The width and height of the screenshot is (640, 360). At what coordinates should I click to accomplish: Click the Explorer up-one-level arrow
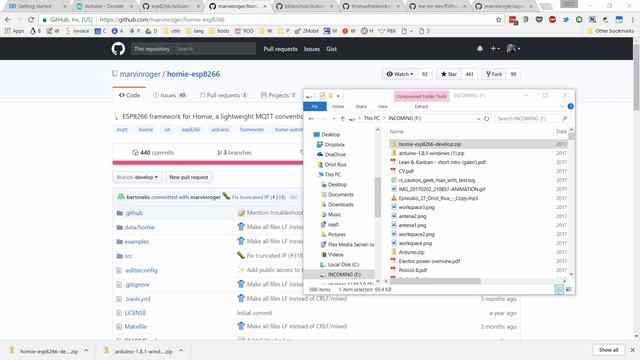click(342, 118)
